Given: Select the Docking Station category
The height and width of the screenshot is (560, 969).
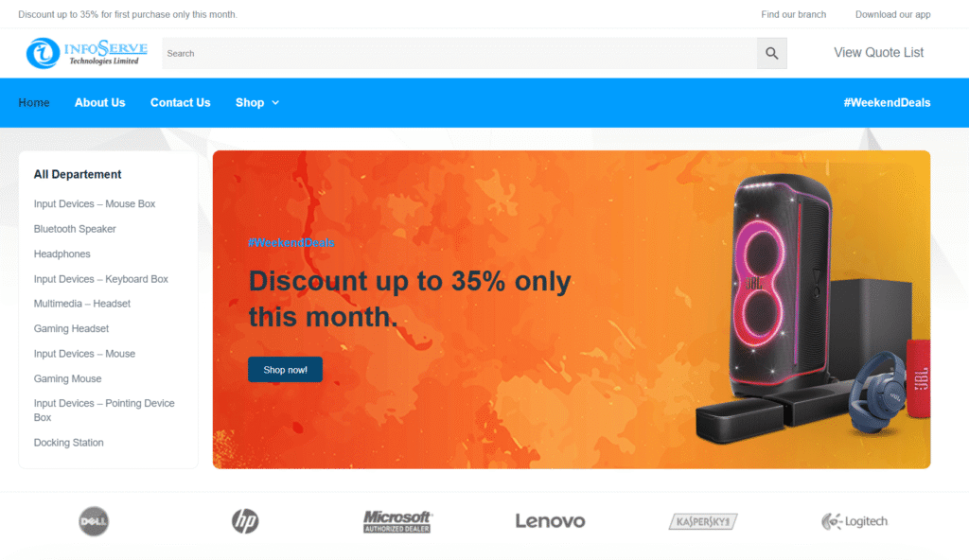Looking at the screenshot, I should pos(68,443).
